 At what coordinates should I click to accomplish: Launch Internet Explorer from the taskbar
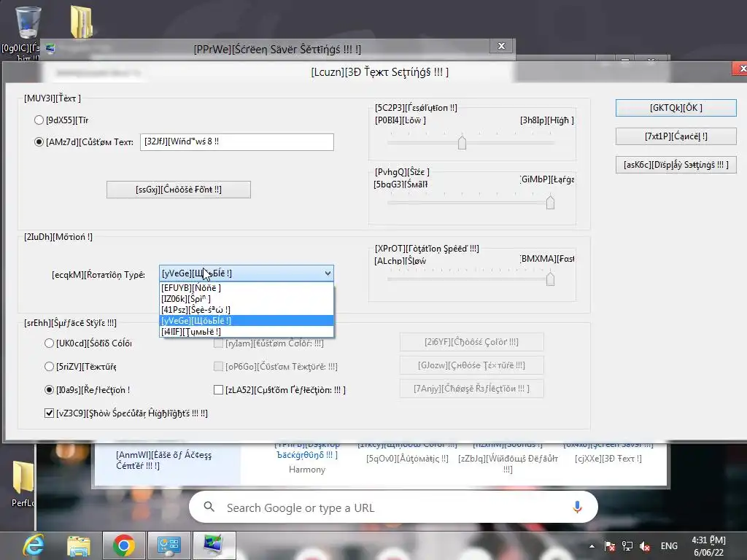coord(34,545)
